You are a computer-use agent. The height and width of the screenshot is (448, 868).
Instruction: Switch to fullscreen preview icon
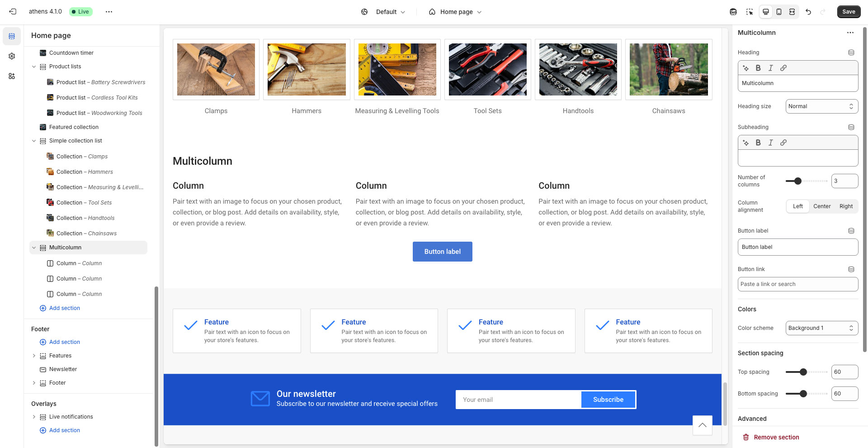tap(792, 12)
